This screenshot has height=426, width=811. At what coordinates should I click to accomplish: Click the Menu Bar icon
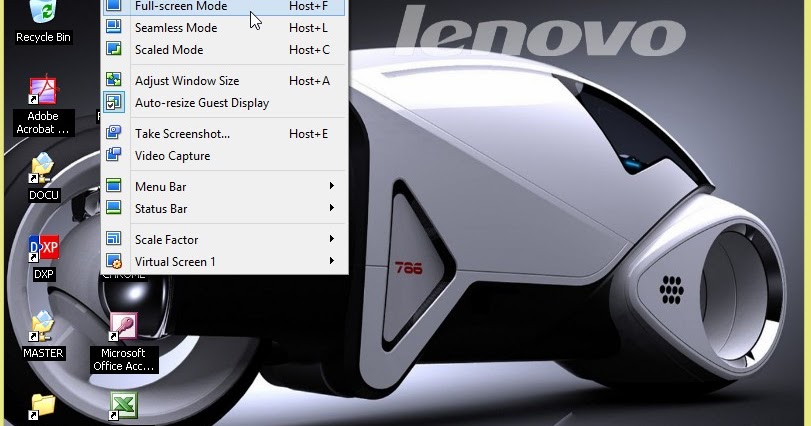[113, 185]
